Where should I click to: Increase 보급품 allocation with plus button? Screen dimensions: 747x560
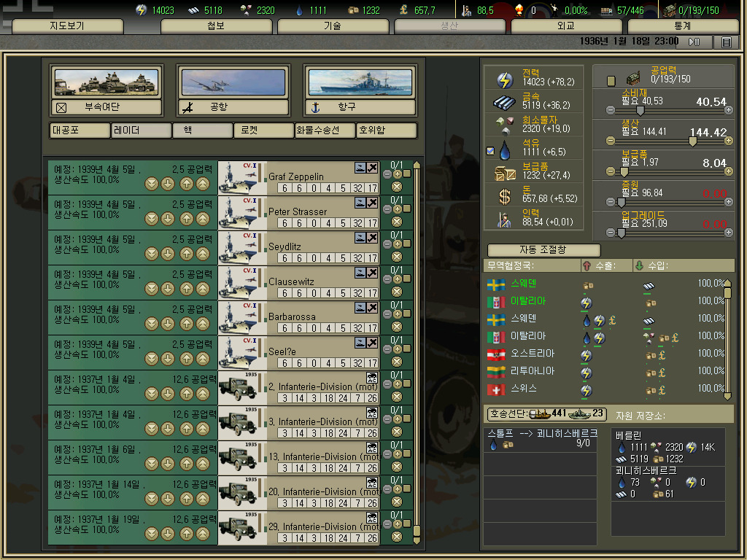tap(729, 171)
